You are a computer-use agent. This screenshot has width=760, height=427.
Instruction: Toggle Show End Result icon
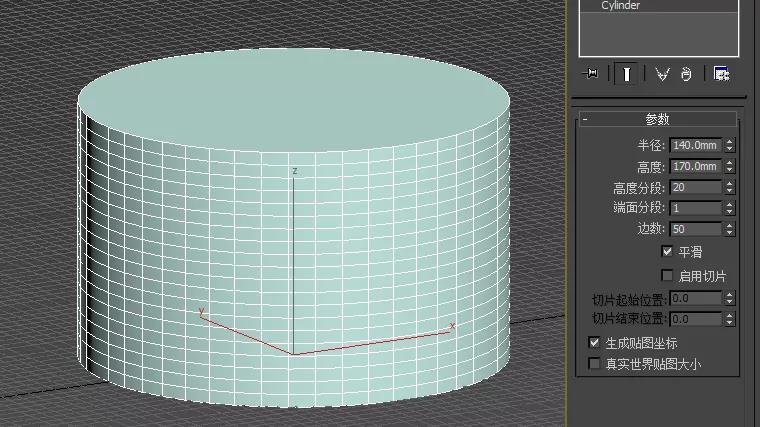626,74
